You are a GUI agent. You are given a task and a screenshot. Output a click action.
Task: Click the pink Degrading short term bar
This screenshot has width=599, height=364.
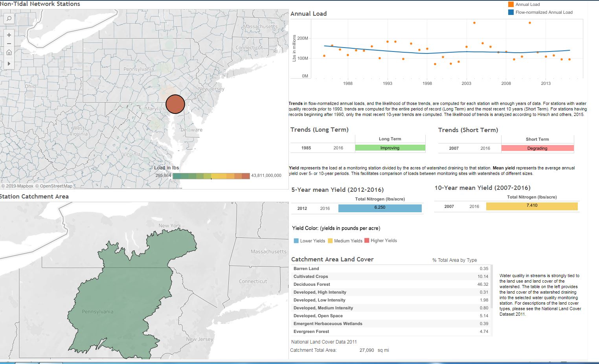pyautogui.click(x=537, y=149)
